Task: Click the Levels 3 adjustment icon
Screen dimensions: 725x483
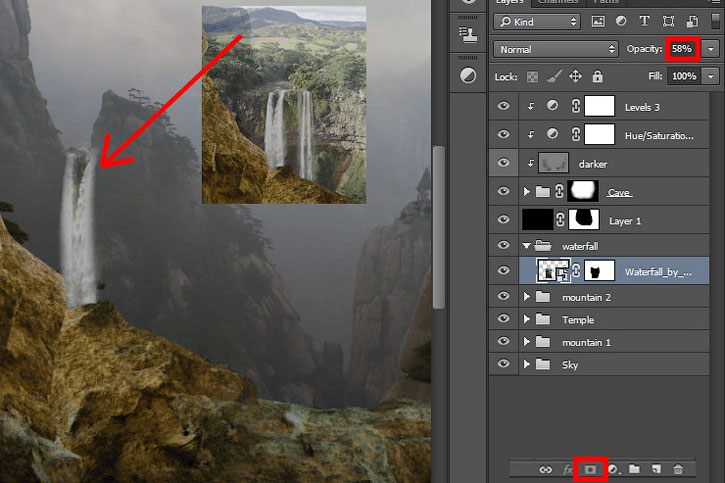Action: [552, 106]
